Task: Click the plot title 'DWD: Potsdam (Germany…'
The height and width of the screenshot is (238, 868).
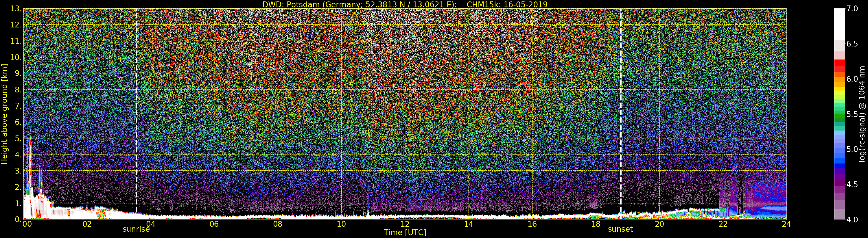Action: pyautogui.click(x=405, y=4)
